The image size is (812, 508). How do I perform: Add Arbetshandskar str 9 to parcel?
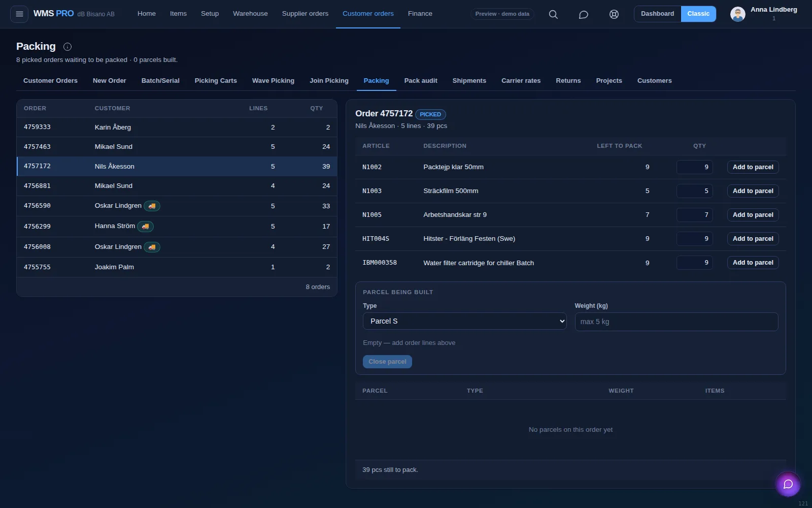(753, 215)
